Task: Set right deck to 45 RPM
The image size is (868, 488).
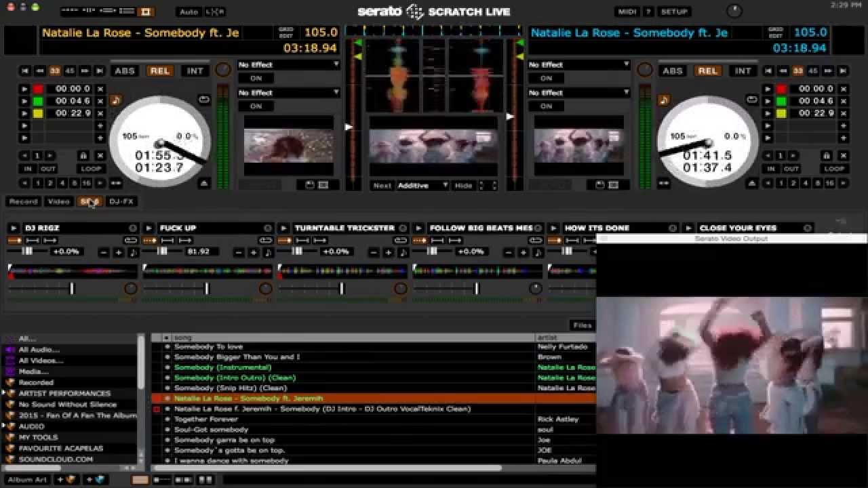Action: tap(813, 70)
